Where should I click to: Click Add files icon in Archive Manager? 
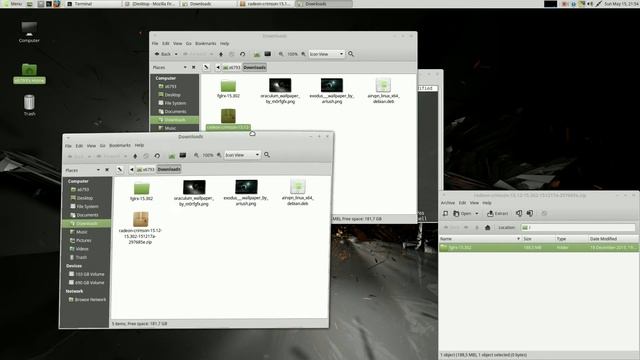[519, 213]
